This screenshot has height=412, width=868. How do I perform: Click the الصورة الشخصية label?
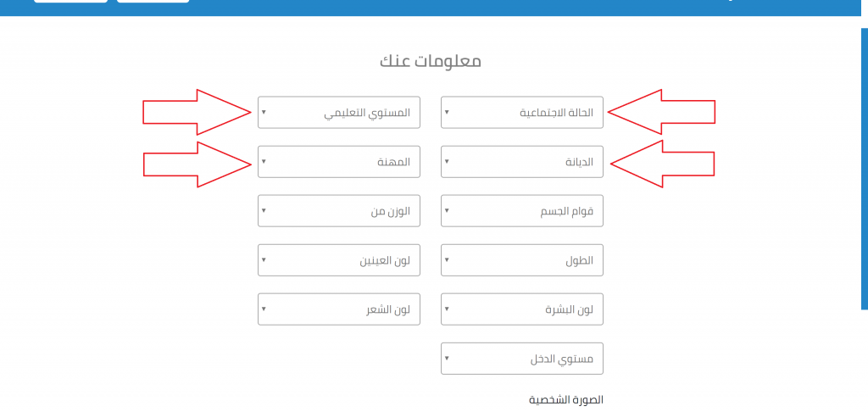566,399
